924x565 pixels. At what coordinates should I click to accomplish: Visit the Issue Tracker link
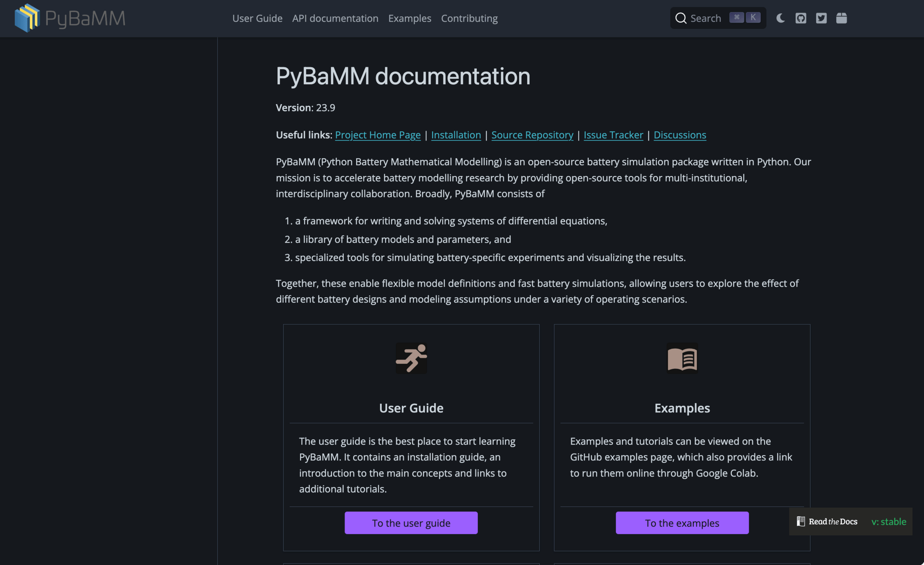click(x=613, y=135)
